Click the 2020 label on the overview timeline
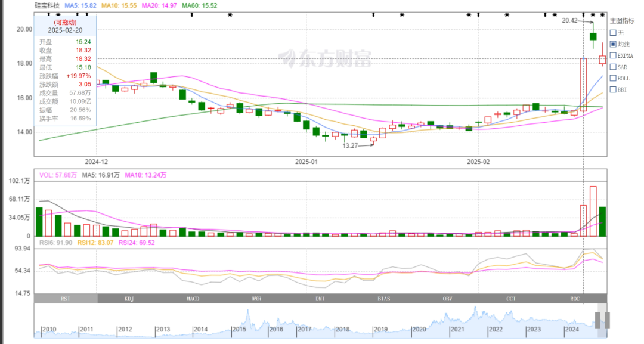The width and height of the screenshot is (644, 344). [x=419, y=329]
